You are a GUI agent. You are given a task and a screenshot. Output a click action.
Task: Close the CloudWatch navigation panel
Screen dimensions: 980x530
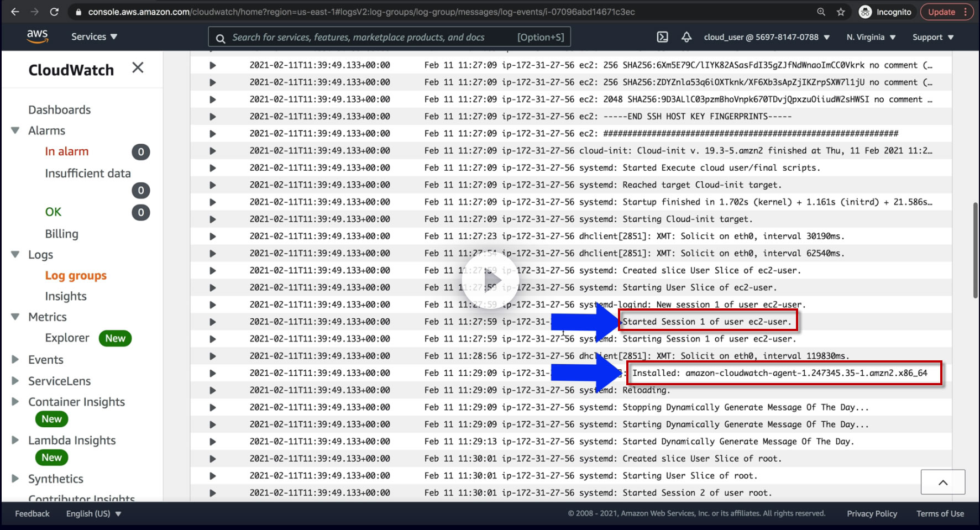(138, 67)
